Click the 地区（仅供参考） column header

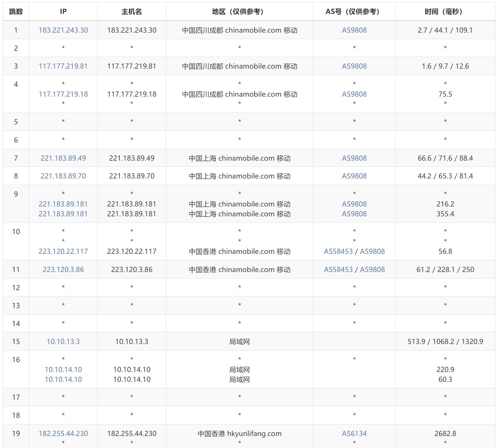pos(240,12)
